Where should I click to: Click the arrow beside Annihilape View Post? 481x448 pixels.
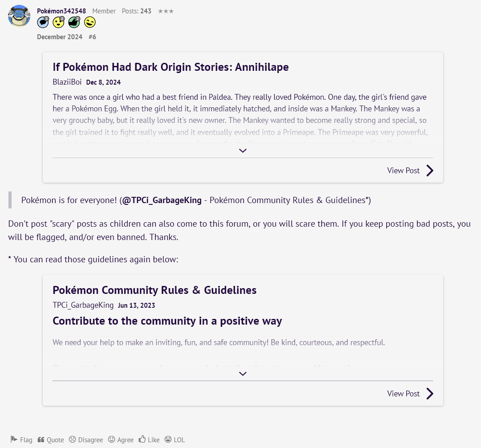[x=430, y=171]
